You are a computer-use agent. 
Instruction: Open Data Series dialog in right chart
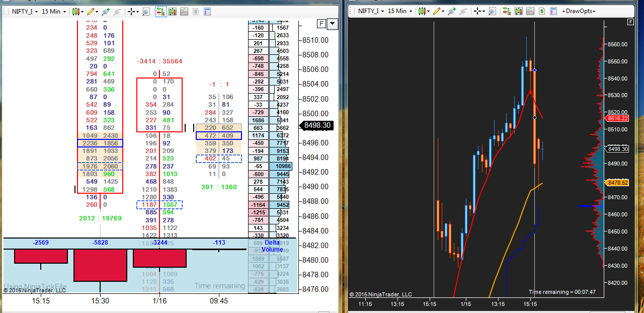click(519, 11)
